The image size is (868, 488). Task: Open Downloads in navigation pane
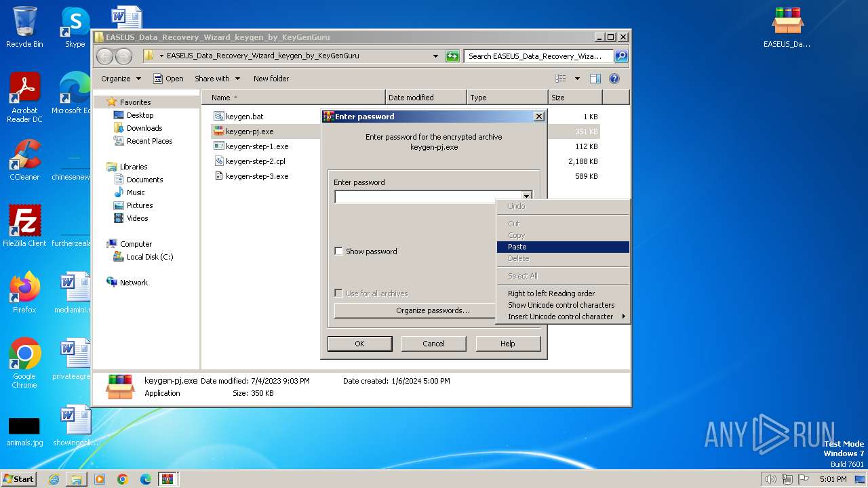(x=144, y=128)
